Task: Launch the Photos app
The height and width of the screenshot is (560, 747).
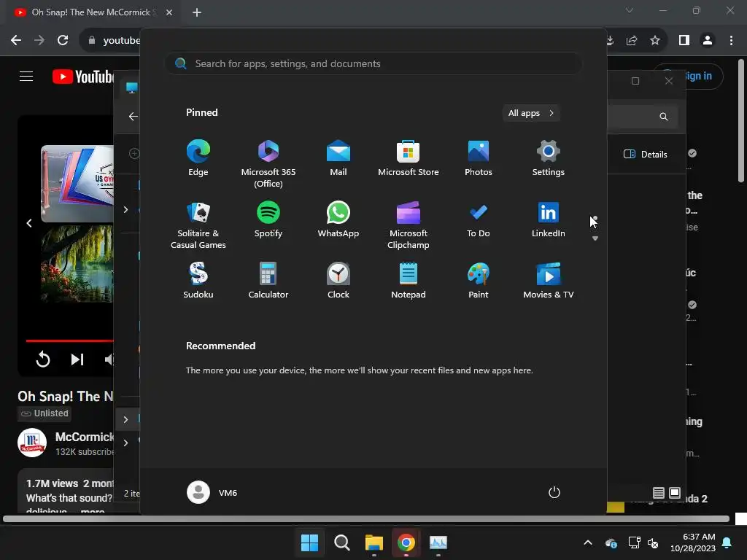Action: click(479, 159)
